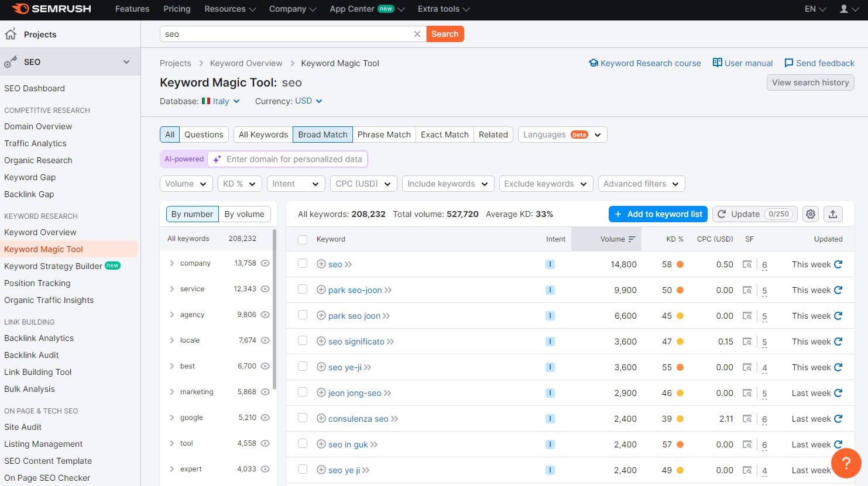868x486 pixels.
Task: Toggle eye icon for 'company' group
Action: pos(265,263)
